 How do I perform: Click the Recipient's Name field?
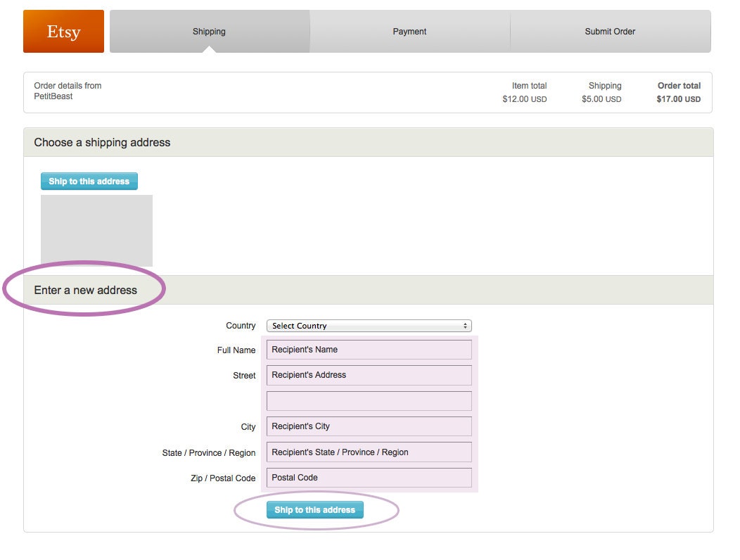click(369, 350)
